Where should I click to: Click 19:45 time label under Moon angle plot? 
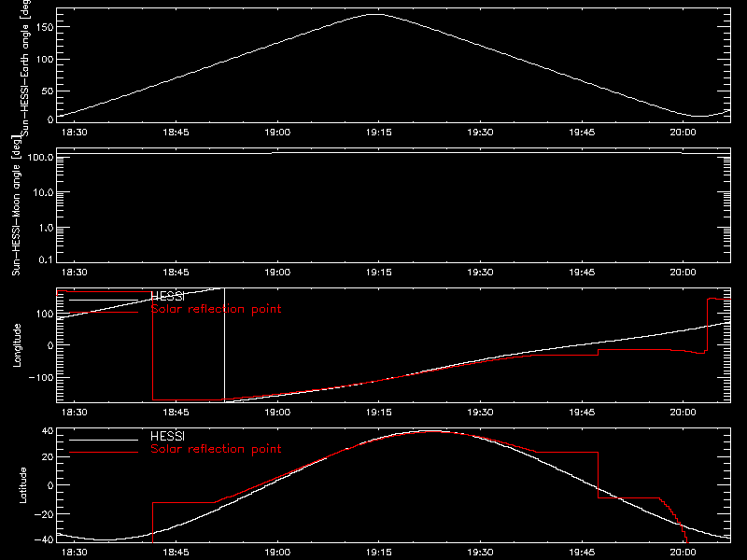click(x=582, y=273)
